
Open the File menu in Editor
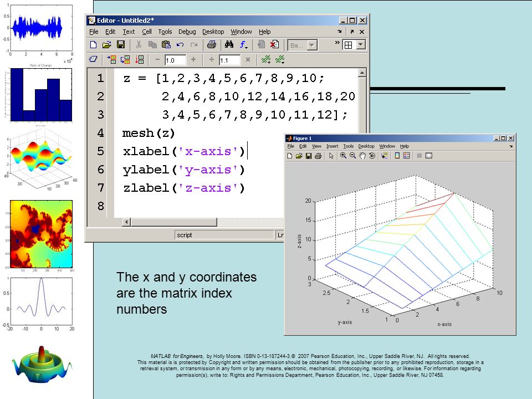click(94, 32)
